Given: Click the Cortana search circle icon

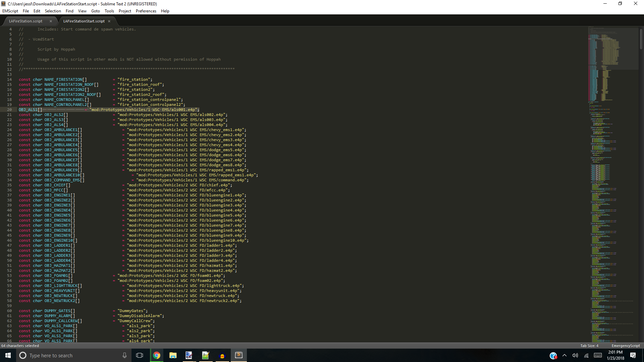Looking at the screenshot, I should click(x=22, y=355).
